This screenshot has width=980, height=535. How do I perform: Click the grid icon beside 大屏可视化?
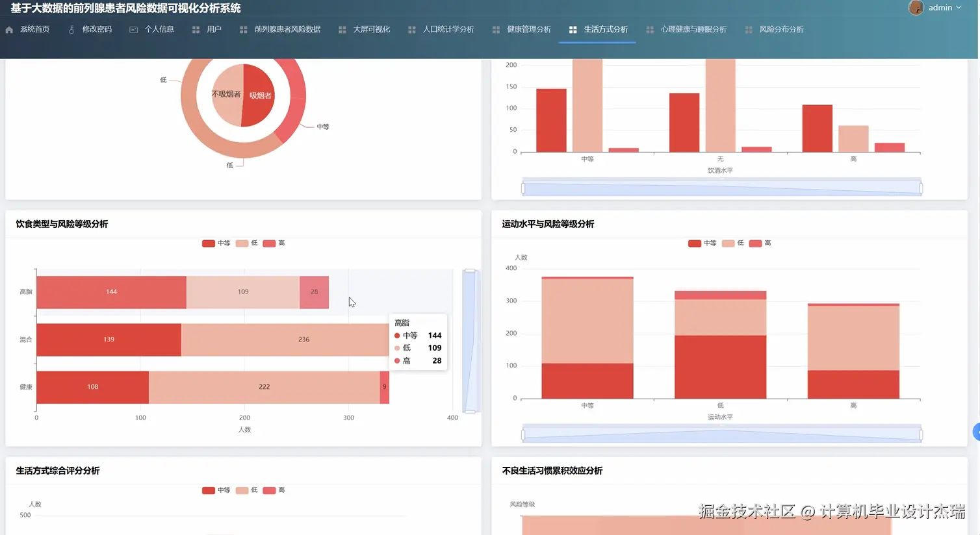pyautogui.click(x=342, y=30)
